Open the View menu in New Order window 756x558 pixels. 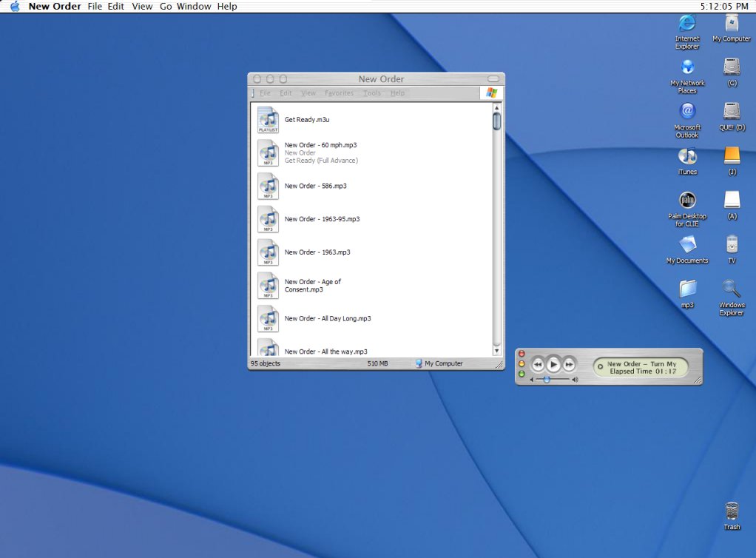308,93
